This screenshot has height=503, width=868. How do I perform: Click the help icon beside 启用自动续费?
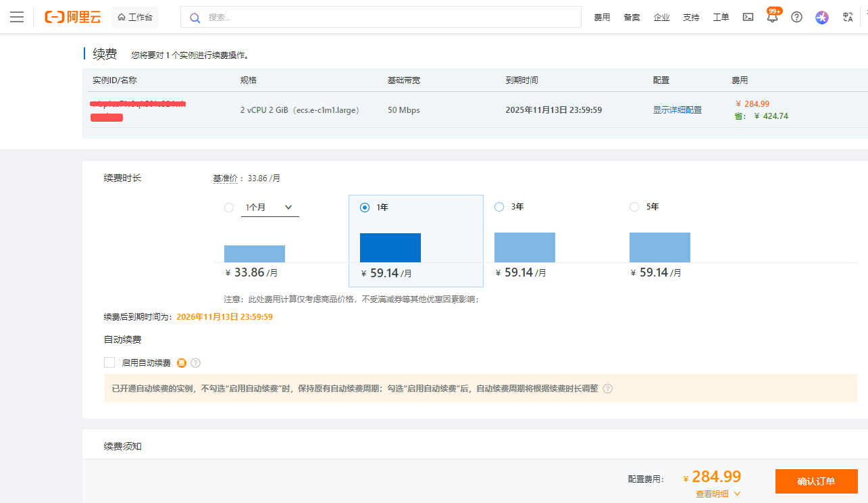(x=196, y=363)
